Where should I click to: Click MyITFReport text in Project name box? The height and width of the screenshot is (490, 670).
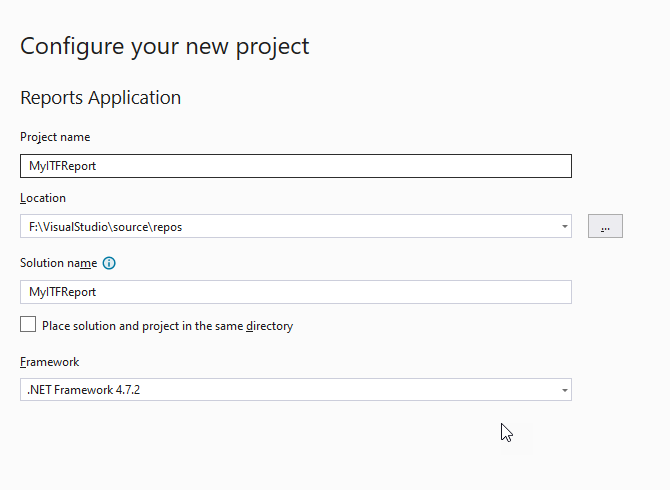(62, 166)
